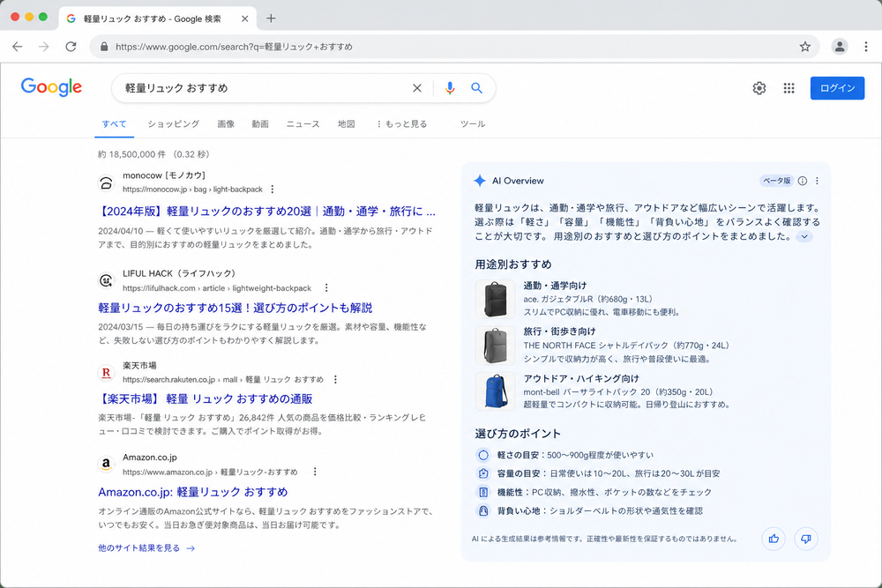Click the lifulhack.com › article › lightweight-backpack URL

pos(217,287)
